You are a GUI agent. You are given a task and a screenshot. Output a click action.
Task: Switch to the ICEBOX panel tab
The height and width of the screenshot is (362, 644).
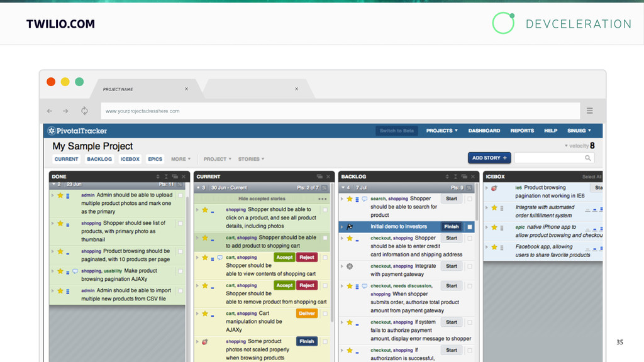tap(130, 159)
